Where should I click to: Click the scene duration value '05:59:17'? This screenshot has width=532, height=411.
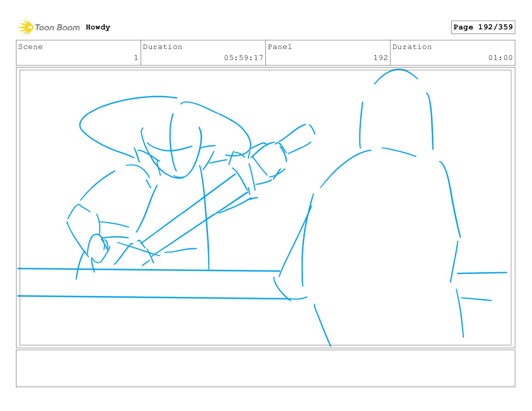(x=244, y=58)
